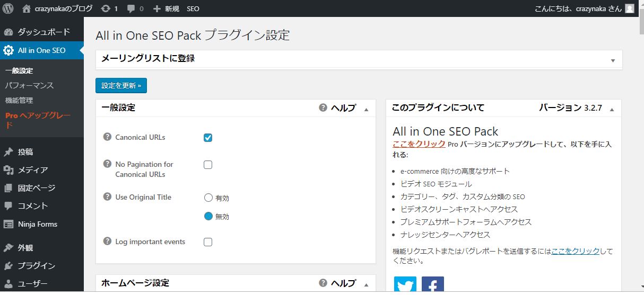This screenshot has width=644, height=295.
Task: Click the Ninja Forms icon
Action: click(x=8, y=224)
